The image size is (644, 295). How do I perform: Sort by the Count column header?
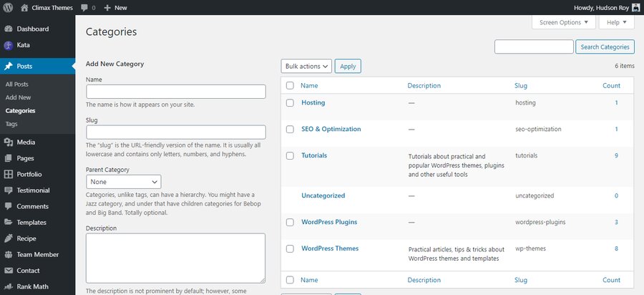point(612,85)
